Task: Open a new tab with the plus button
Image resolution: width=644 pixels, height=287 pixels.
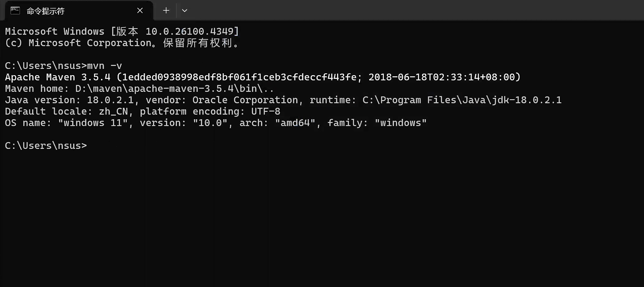Action: click(166, 11)
